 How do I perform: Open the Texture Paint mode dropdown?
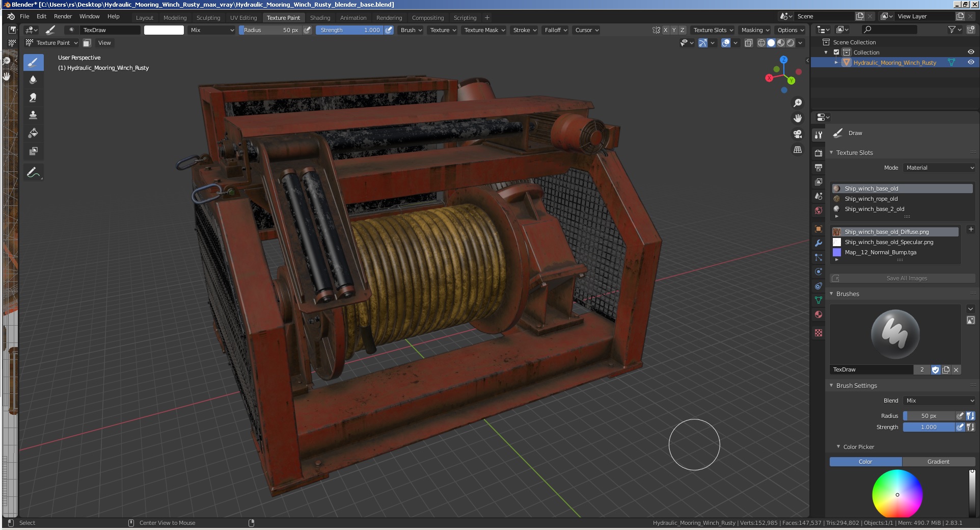coord(52,43)
